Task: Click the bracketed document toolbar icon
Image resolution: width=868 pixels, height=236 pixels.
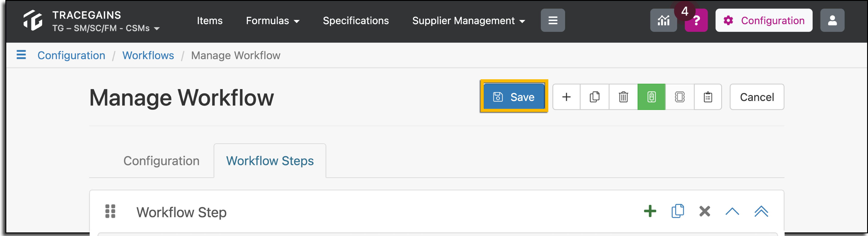Action: [680, 97]
